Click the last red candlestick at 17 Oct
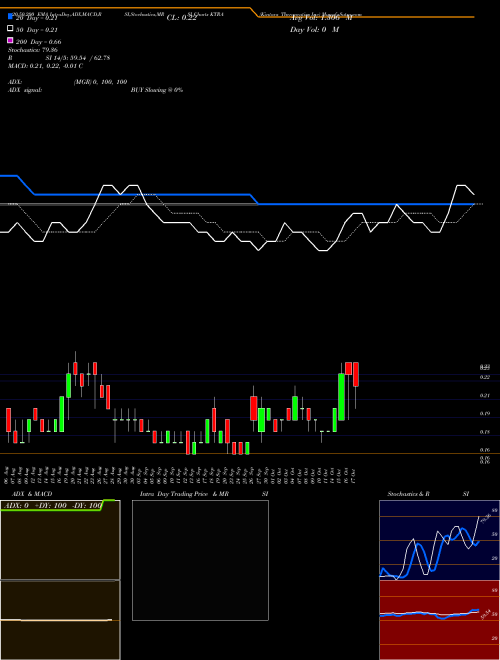The image size is (500, 660). pyautogui.click(x=356, y=374)
